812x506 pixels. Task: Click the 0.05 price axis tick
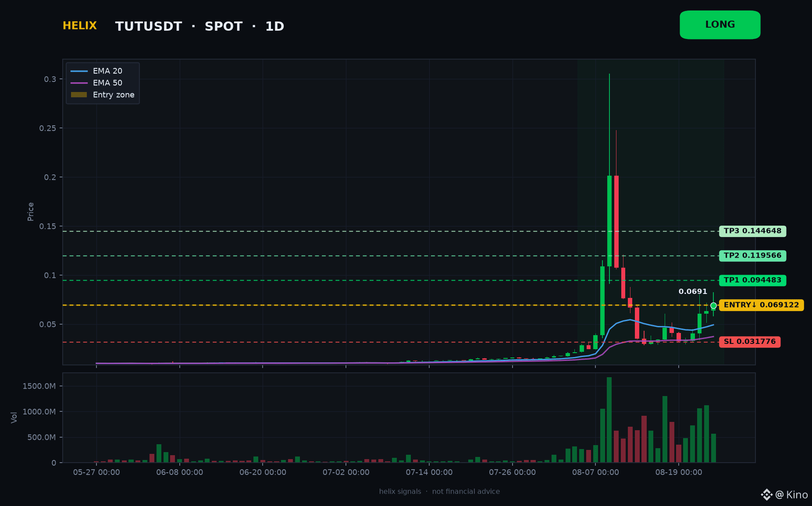pos(48,325)
